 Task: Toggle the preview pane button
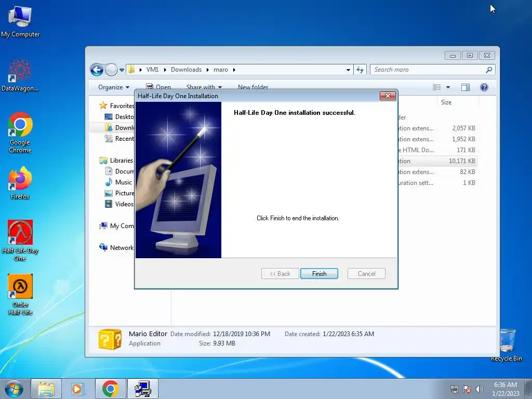465,87
